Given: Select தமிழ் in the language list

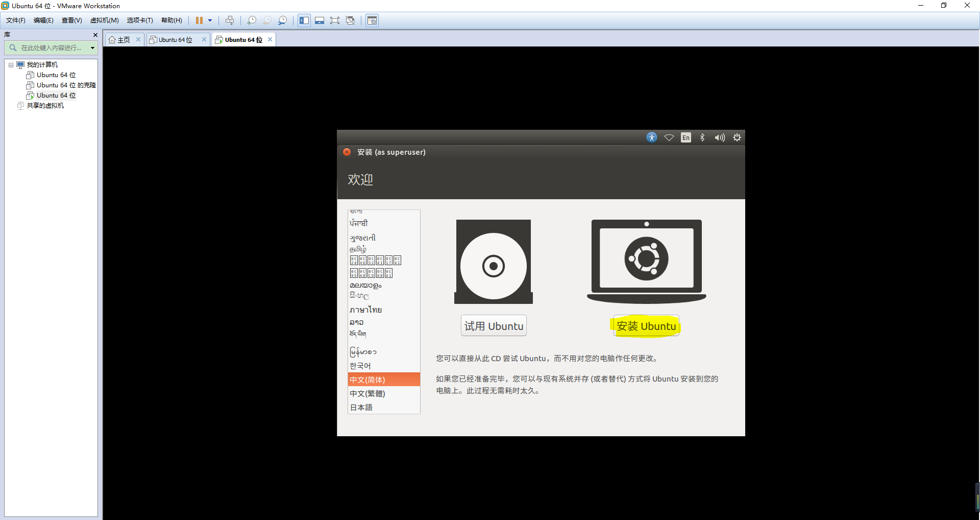Looking at the screenshot, I should point(384,249).
